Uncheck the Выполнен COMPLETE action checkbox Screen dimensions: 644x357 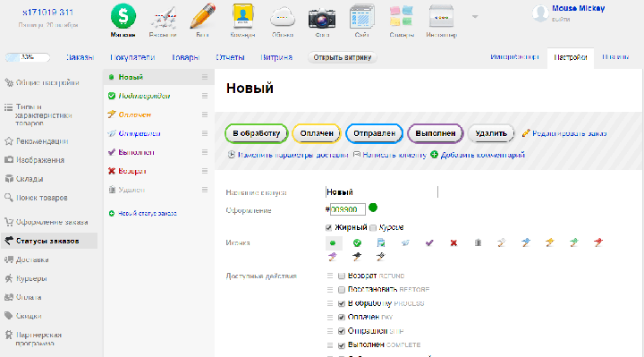click(x=342, y=345)
